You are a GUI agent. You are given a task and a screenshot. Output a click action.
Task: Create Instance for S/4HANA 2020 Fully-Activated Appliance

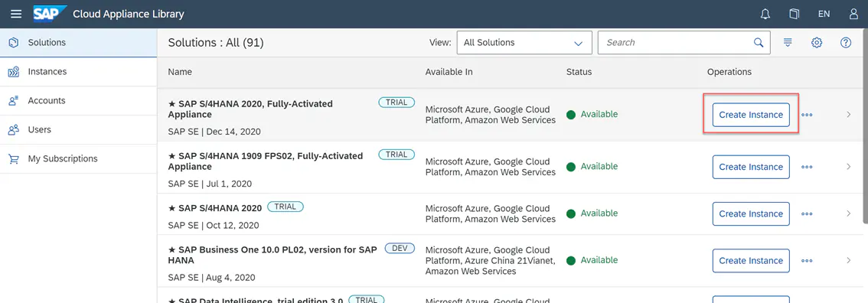tap(751, 115)
